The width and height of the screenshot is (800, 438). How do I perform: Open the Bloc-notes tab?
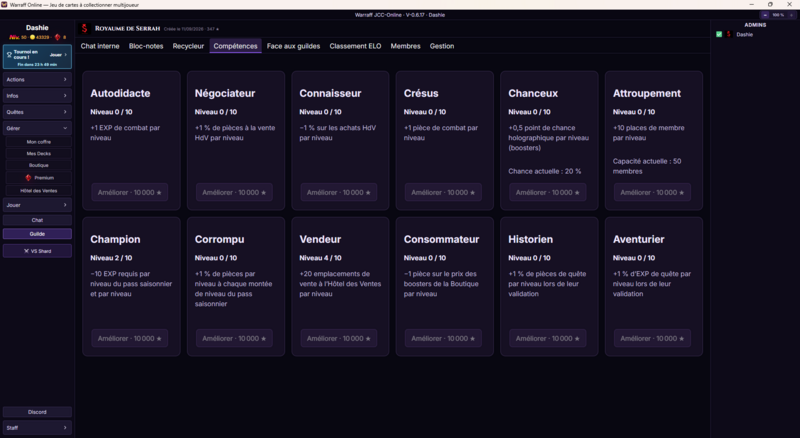tap(146, 46)
